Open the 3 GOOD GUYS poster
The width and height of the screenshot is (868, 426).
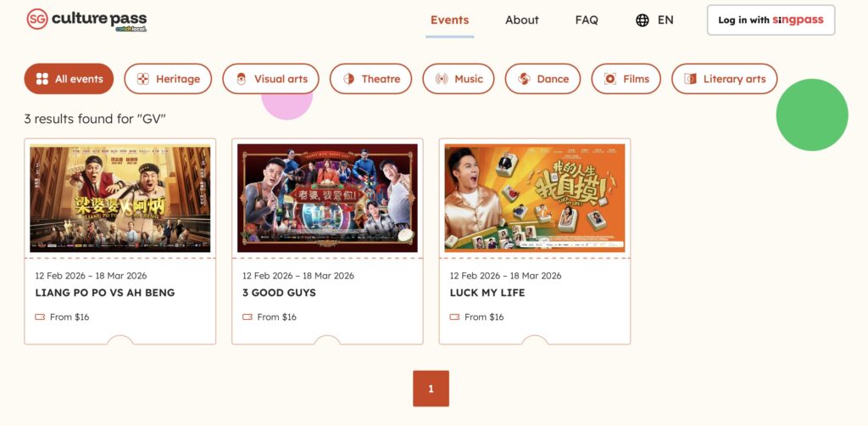click(x=327, y=199)
